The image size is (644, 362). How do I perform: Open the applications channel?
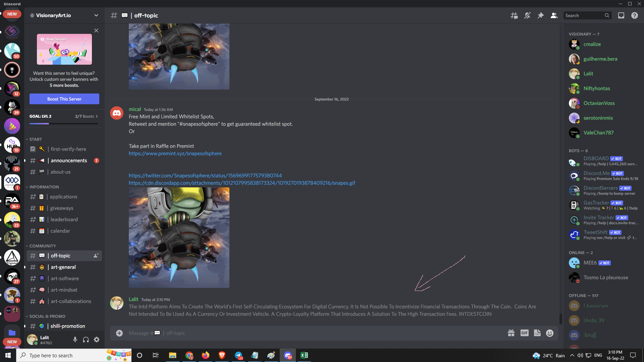click(x=64, y=197)
